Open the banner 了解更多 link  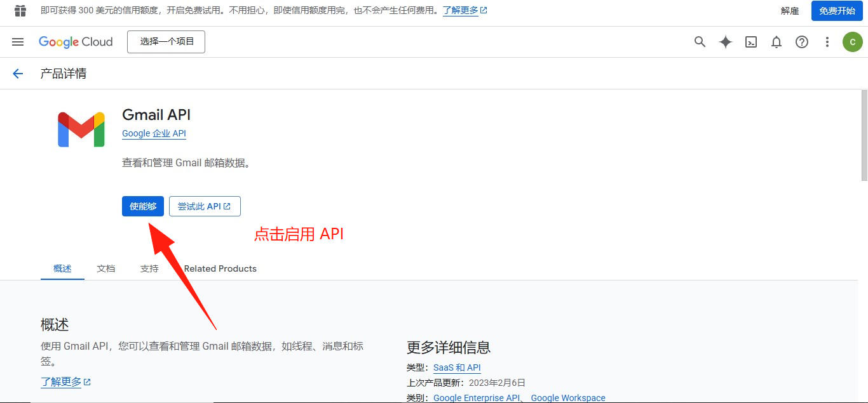(x=461, y=10)
